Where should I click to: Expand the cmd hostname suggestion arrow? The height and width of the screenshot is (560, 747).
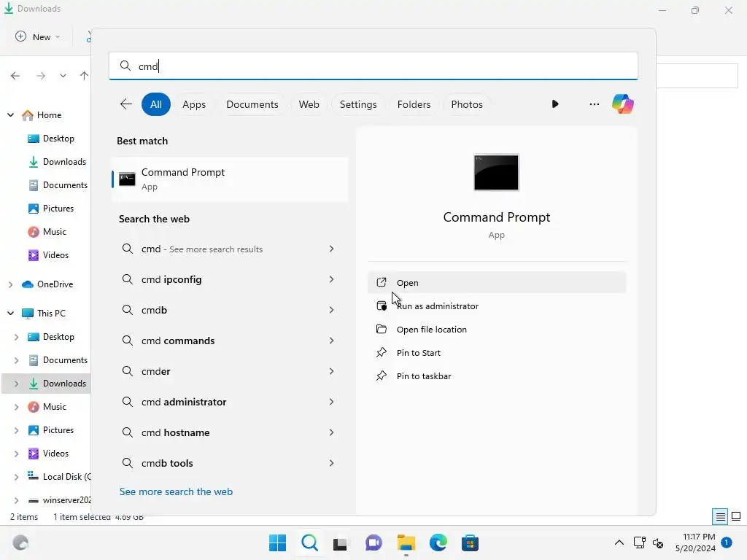[x=331, y=432]
